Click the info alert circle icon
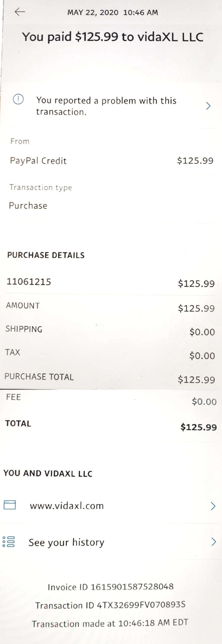 click(18, 99)
